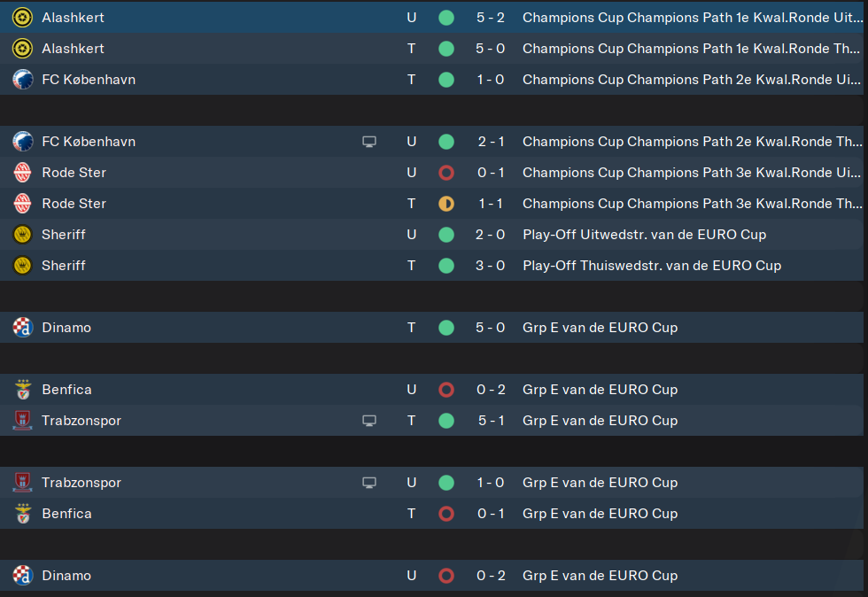Open Play-Off Thuiswedstr. van de EURO Cup competition

[x=652, y=266]
